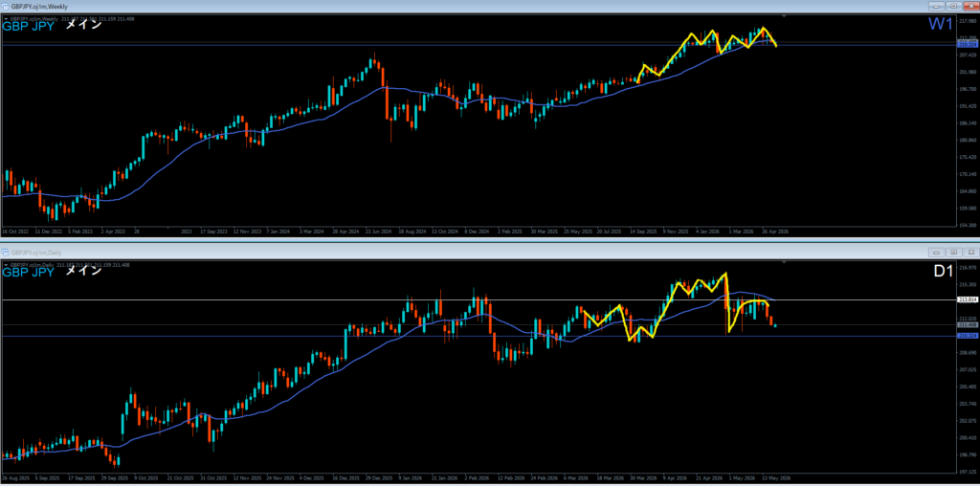Select the 26 Apr 2026 date on Weekly axis
This screenshot has width=980, height=486.
pyautogui.click(x=775, y=231)
